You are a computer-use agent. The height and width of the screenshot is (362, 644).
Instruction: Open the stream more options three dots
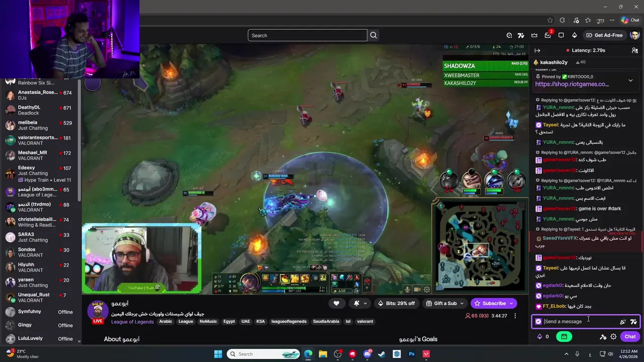click(515, 316)
